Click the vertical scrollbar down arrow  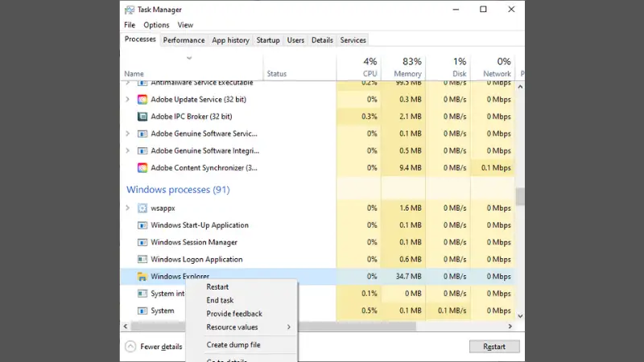pyautogui.click(x=520, y=316)
